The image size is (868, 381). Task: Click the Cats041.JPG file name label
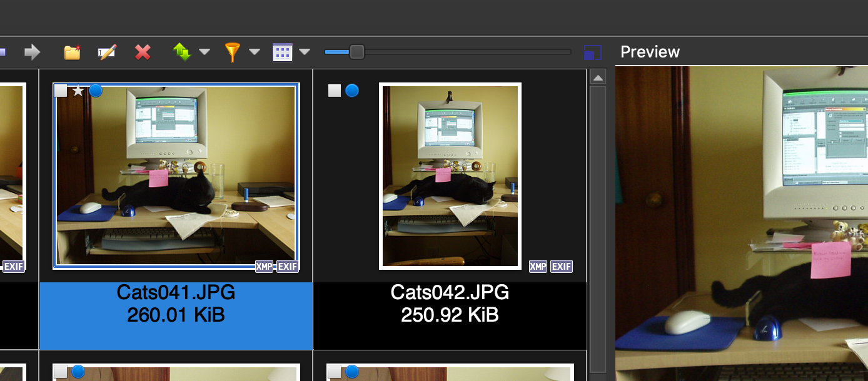(176, 292)
